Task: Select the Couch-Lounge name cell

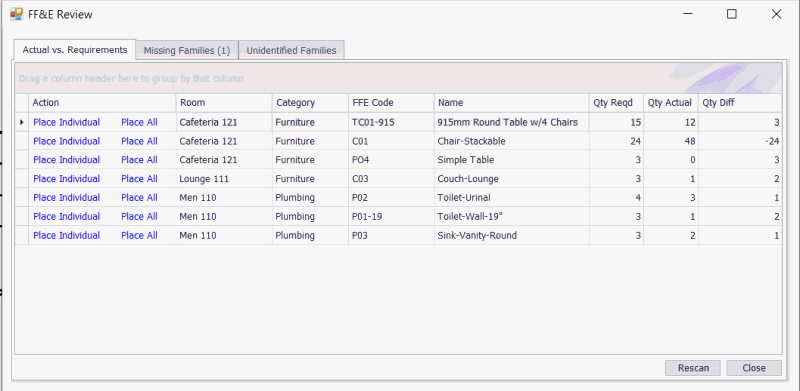Action: [x=512, y=179]
